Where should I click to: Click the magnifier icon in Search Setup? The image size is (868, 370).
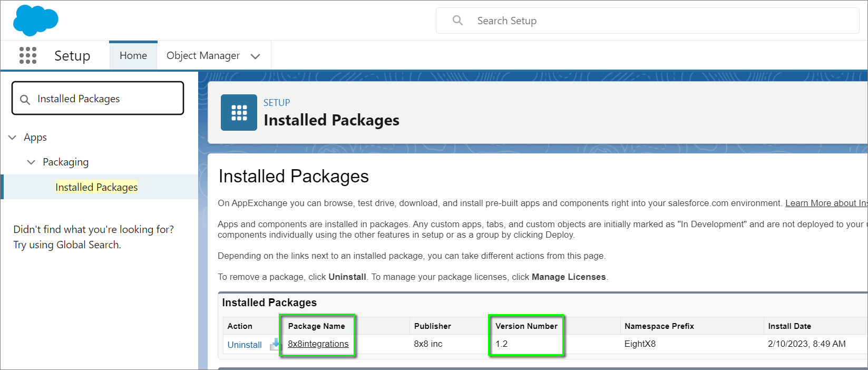(457, 21)
